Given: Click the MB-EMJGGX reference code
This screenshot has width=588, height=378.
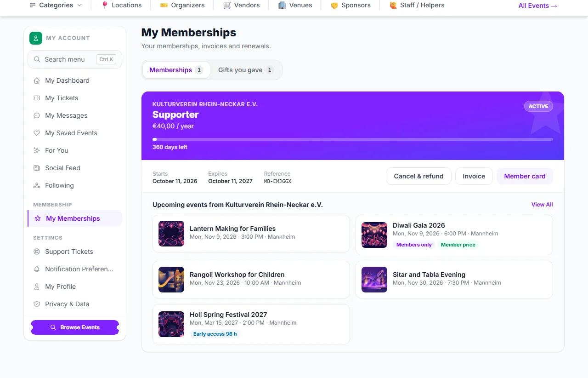Looking at the screenshot, I should [277, 181].
